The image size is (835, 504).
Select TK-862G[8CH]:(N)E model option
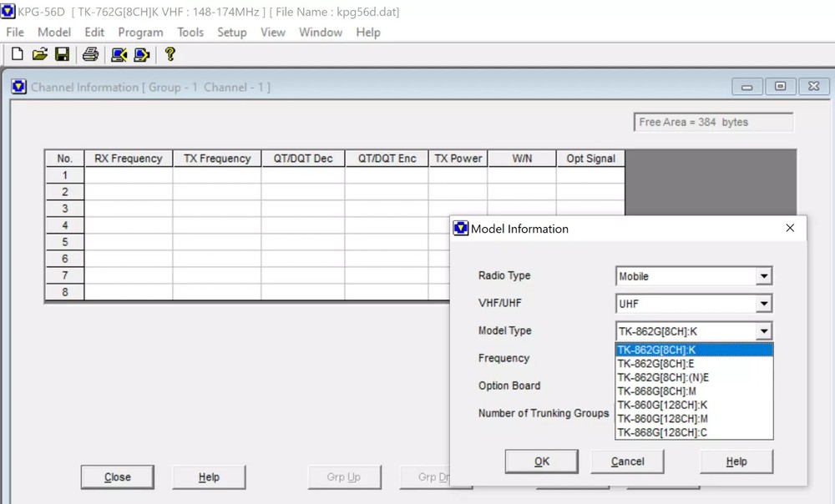pos(694,378)
